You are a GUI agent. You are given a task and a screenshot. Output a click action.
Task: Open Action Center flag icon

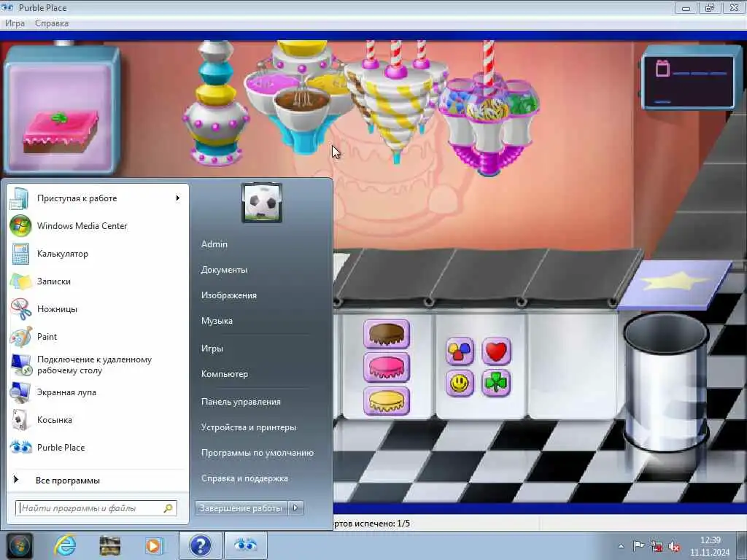click(638, 545)
